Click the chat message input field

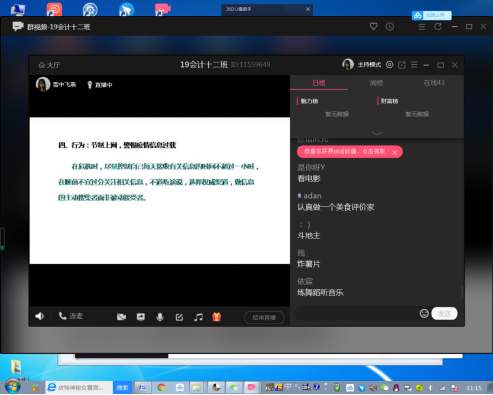pos(357,314)
